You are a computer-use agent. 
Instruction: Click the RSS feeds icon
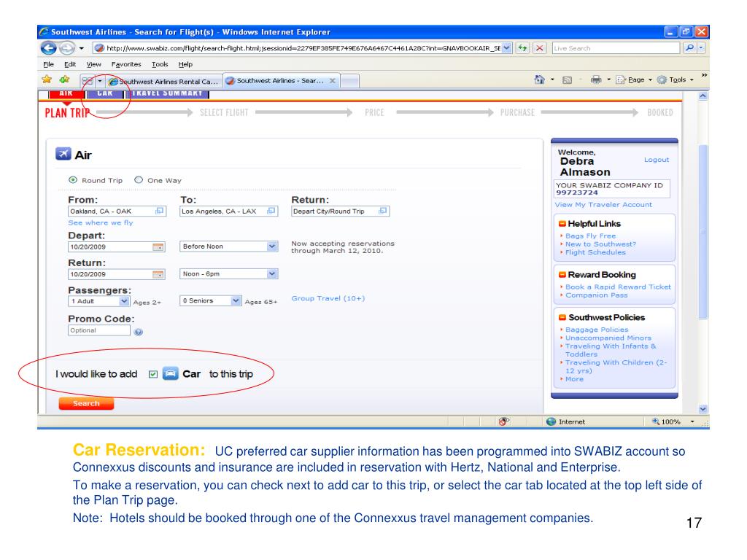pyautogui.click(x=567, y=80)
